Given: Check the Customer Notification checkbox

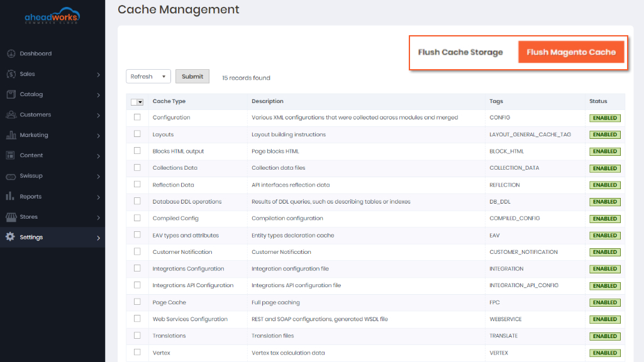Looking at the screenshot, I should coord(137,251).
